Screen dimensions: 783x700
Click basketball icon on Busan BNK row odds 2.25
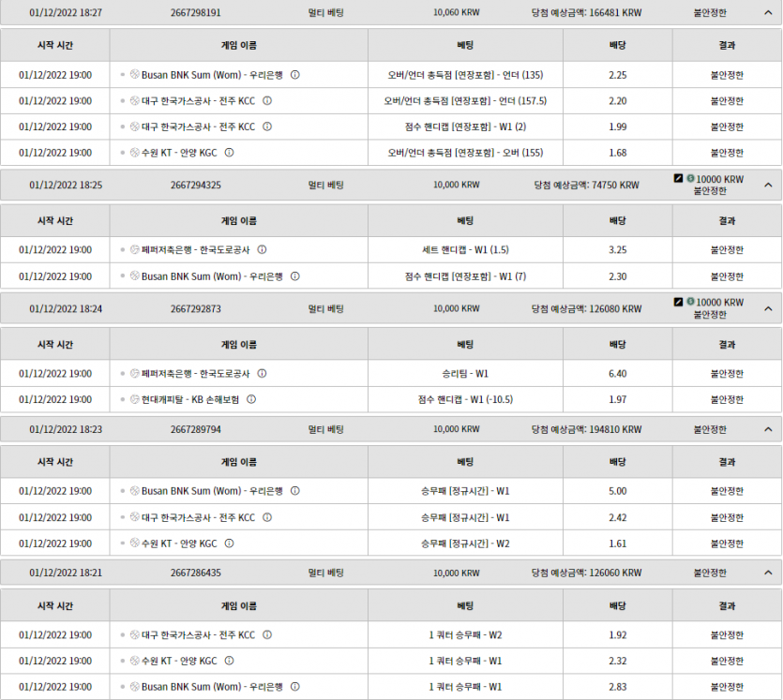click(134, 74)
